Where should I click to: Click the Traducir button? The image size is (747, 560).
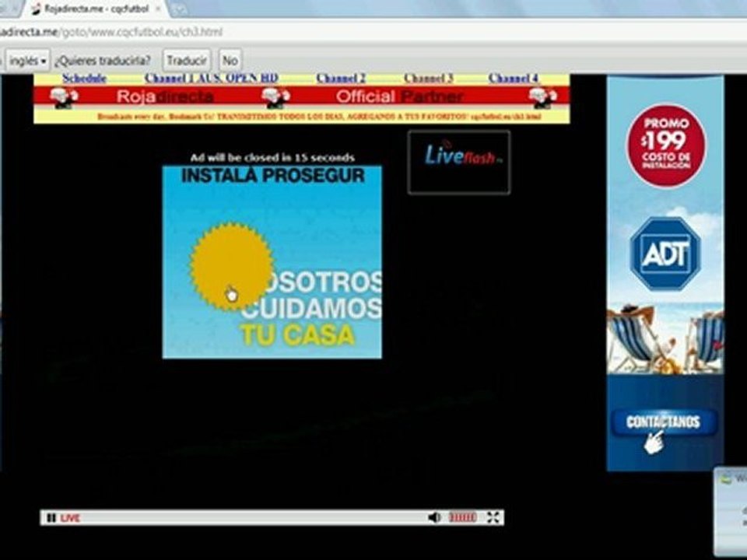[187, 61]
